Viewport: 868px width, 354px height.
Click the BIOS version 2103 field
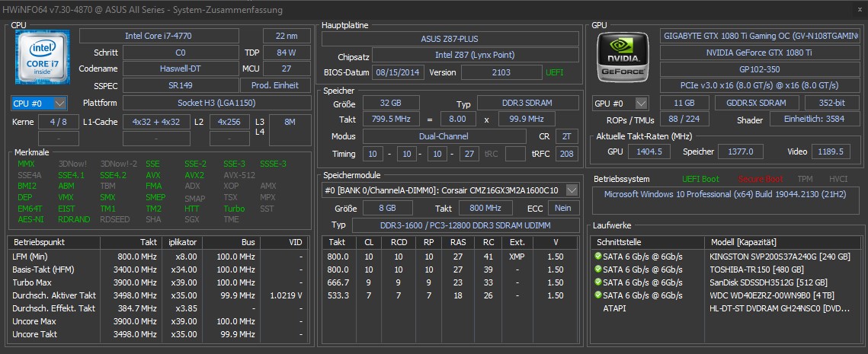pos(501,72)
